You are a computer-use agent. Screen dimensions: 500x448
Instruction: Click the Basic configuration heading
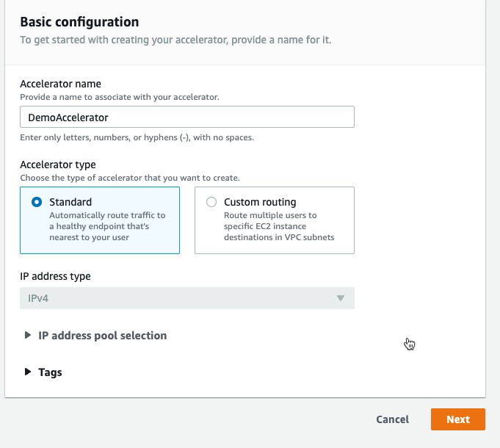coord(79,22)
